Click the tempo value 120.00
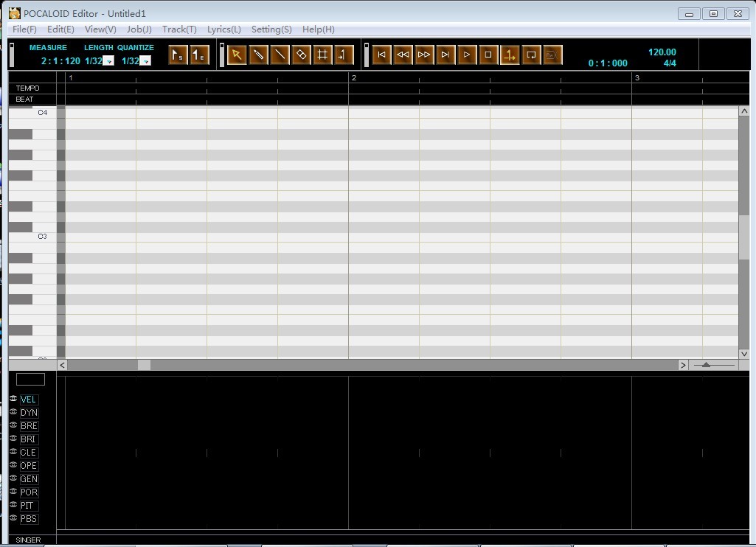The height and width of the screenshot is (547, 756). [x=662, y=52]
